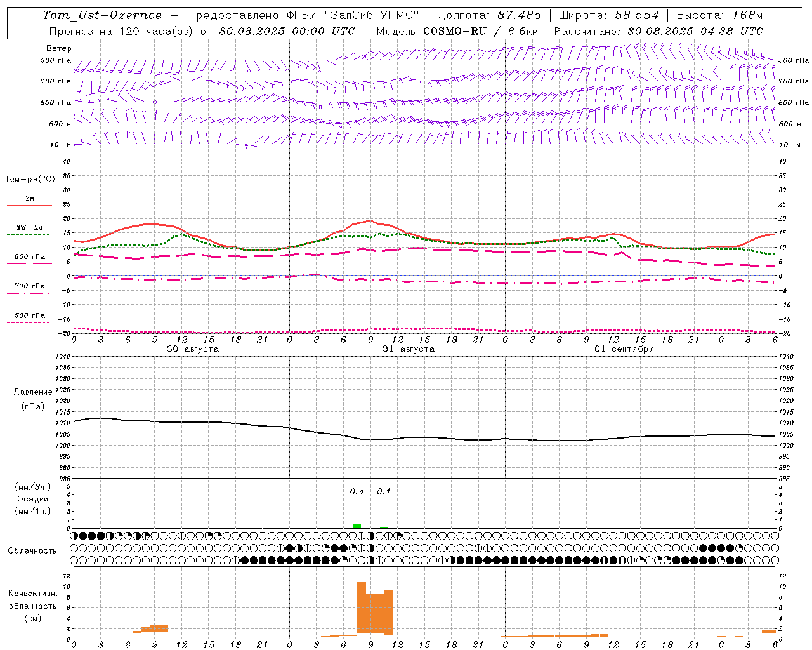
Task: Click the 700 гПа temperature legend entry
Action: tap(29, 286)
